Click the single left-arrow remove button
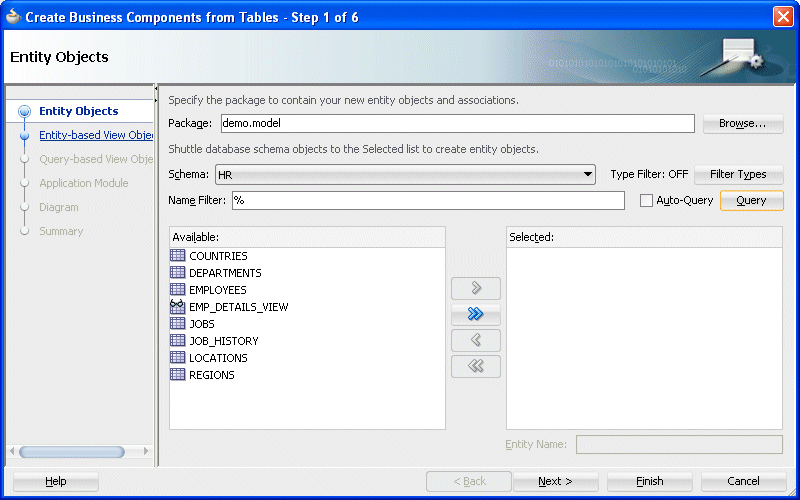Image resolution: width=800 pixels, height=500 pixels. point(476,340)
